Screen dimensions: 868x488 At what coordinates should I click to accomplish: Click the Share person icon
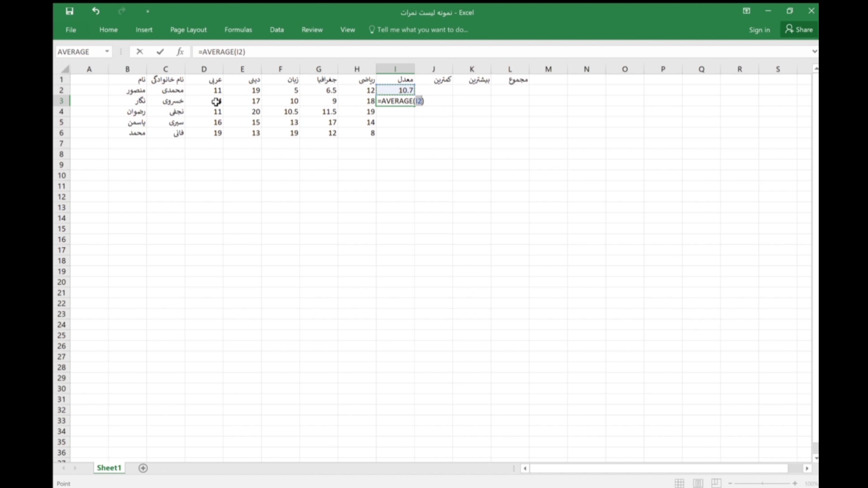[789, 29]
